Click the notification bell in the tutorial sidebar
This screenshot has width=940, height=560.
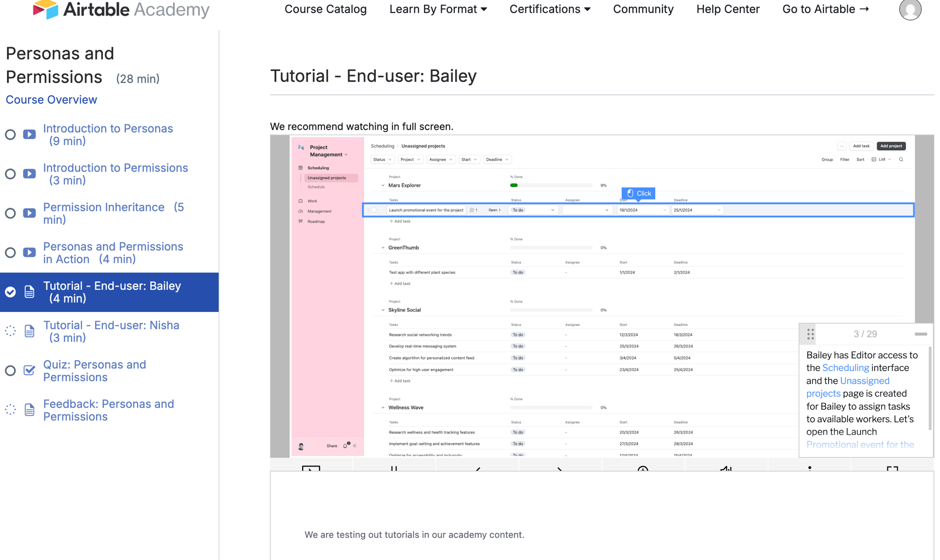345,445
